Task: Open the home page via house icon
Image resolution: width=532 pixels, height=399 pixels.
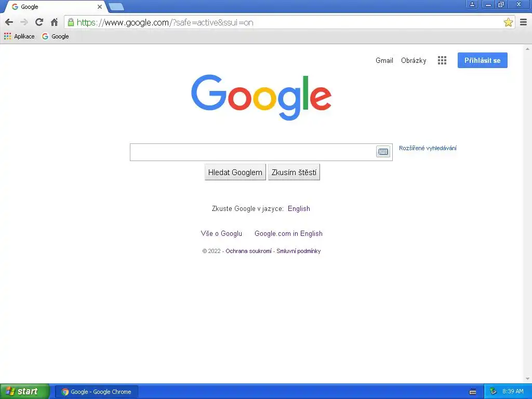Action: [54, 22]
